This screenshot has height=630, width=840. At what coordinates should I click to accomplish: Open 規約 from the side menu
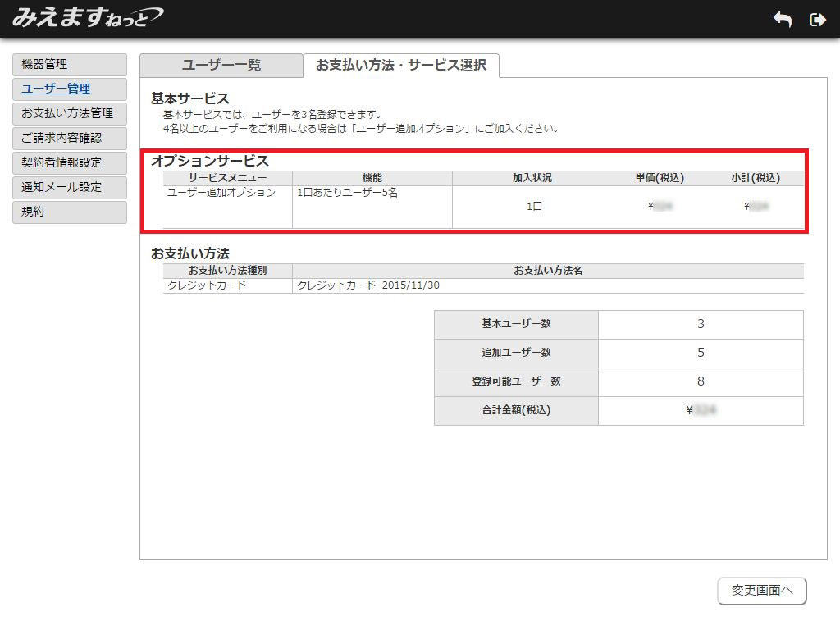[x=70, y=212]
